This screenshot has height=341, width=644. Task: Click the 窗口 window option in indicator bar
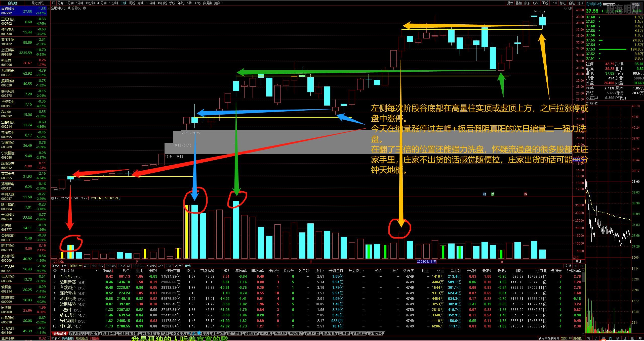tap(87, 266)
